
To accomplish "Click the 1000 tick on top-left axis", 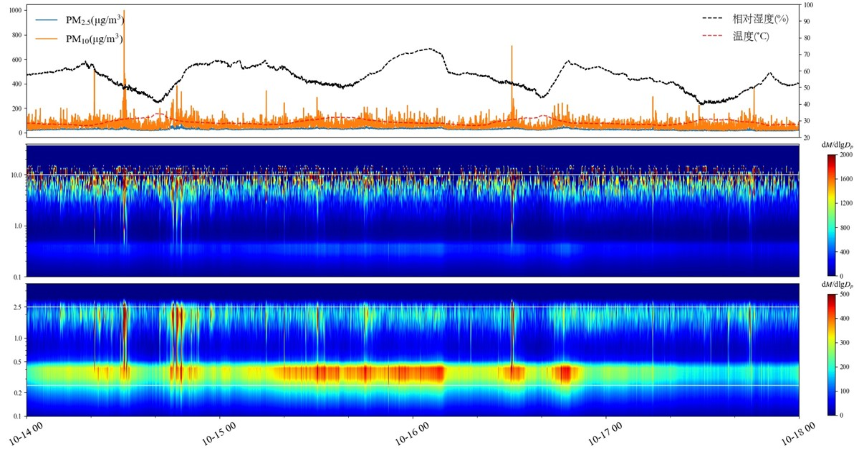I will 13,11.
